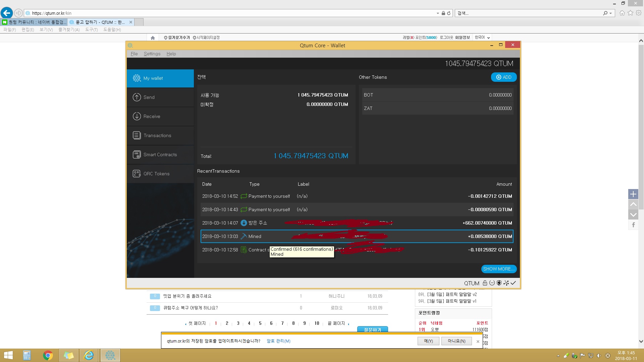Switch to the Naver search browser tab
The image size is (644, 362).
[34, 22]
